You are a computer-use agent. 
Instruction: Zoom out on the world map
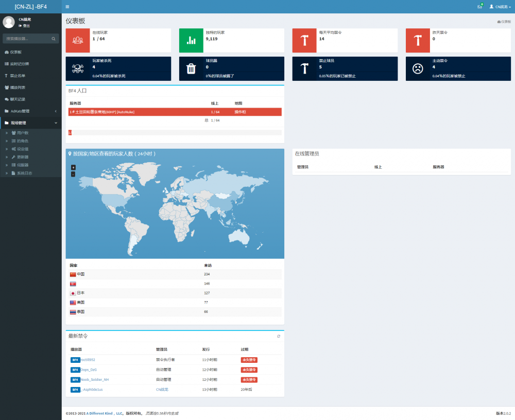(x=73, y=174)
